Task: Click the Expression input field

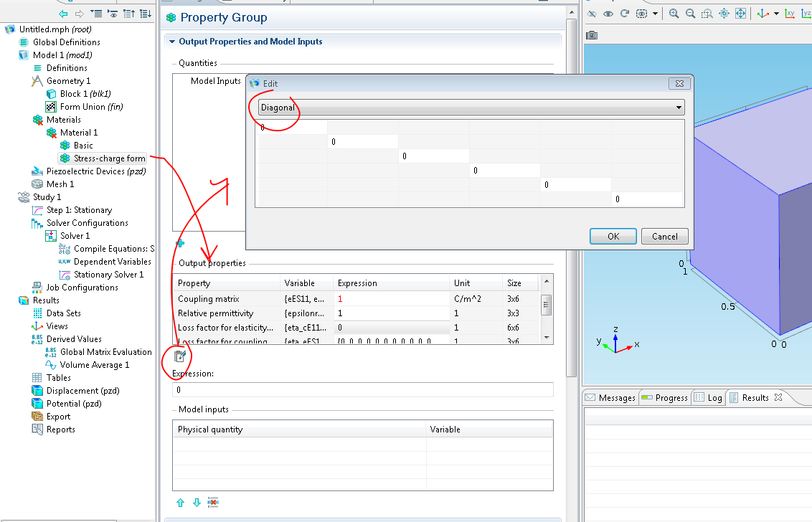Action: click(x=362, y=389)
